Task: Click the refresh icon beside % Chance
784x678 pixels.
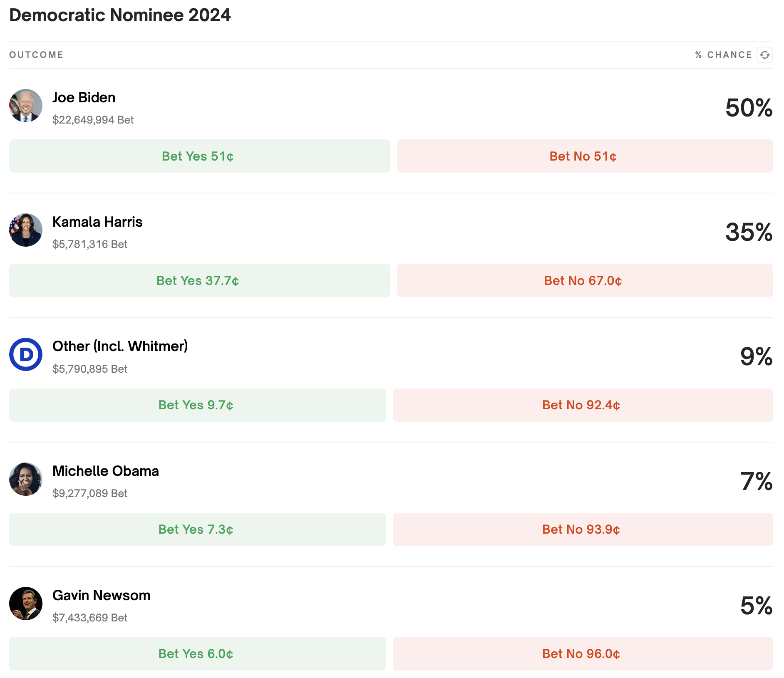Action: coord(765,55)
